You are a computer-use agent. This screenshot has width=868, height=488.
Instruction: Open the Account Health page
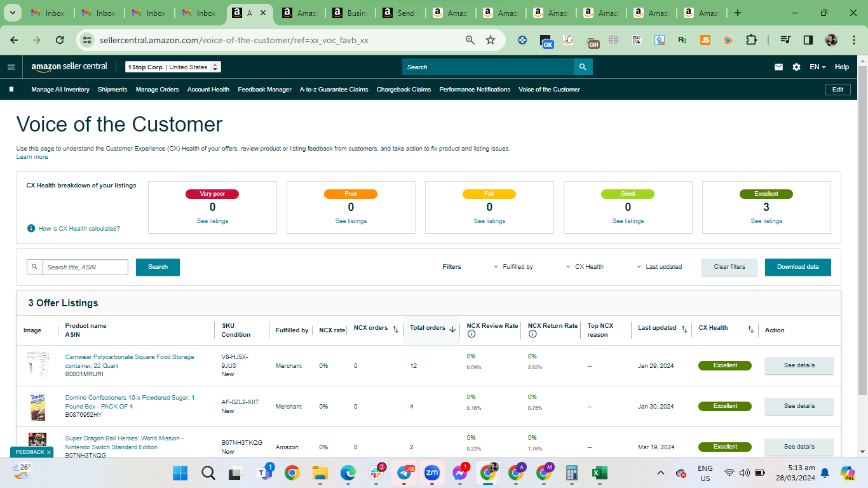[208, 90]
